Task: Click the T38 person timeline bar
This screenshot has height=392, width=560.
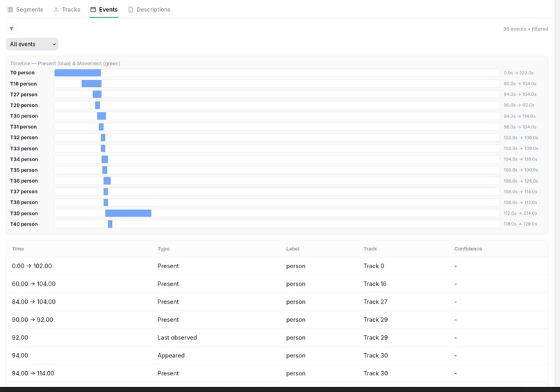Action: coord(106,203)
